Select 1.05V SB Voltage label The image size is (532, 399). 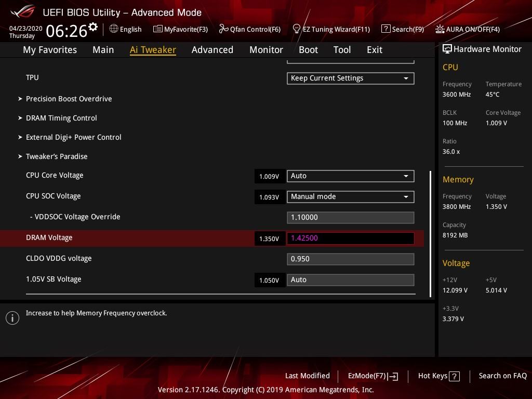point(54,279)
